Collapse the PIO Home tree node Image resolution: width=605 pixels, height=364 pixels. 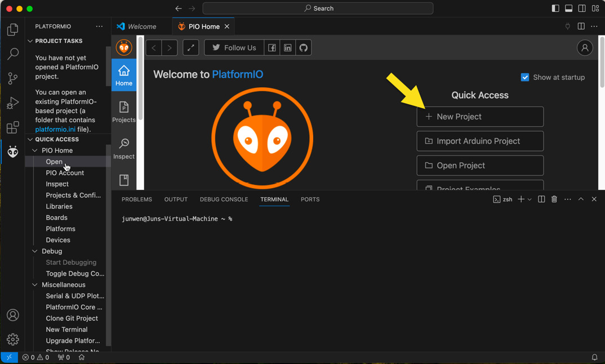(35, 150)
